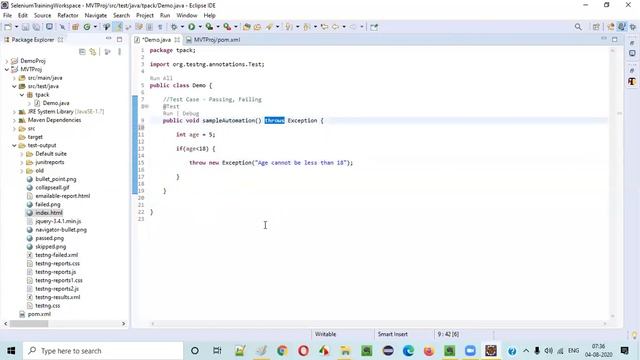This screenshot has width=640, height=360.
Task: Toggle Link with Editor in Package Explorer
Action: (93, 52)
